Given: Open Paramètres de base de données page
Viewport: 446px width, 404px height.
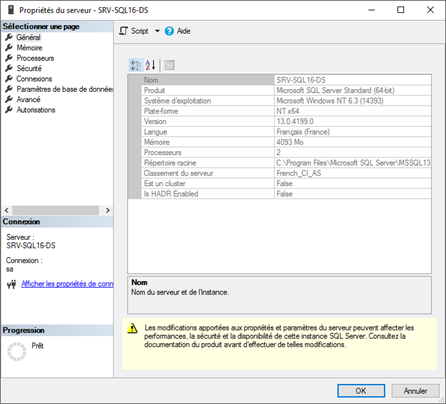Looking at the screenshot, I should click(65, 89).
